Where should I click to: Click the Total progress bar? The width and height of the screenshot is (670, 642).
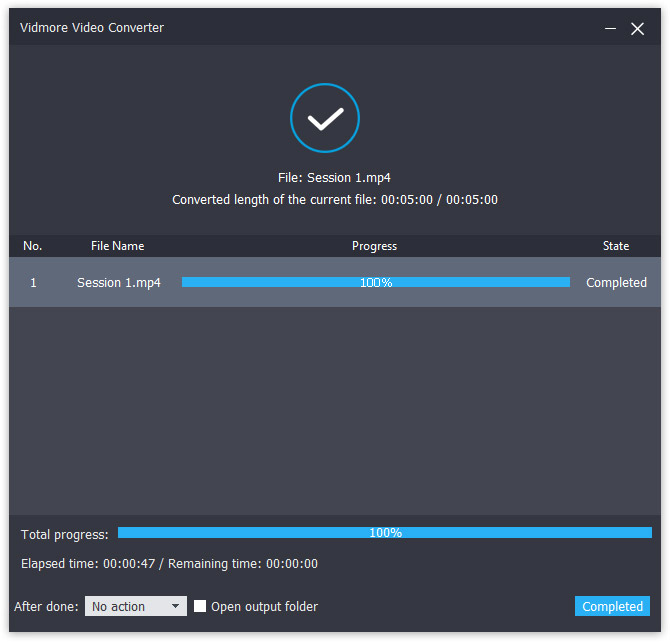coord(384,533)
